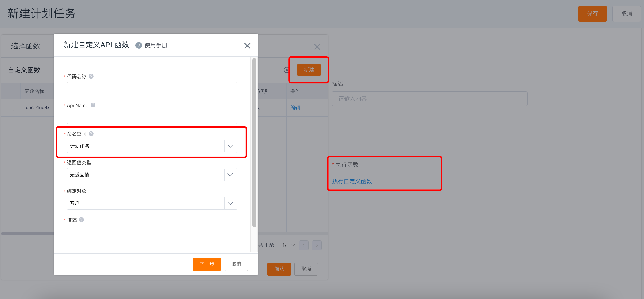644x299 pixels.
Task: Show the help tip for 代码名称
Action: (91, 76)
